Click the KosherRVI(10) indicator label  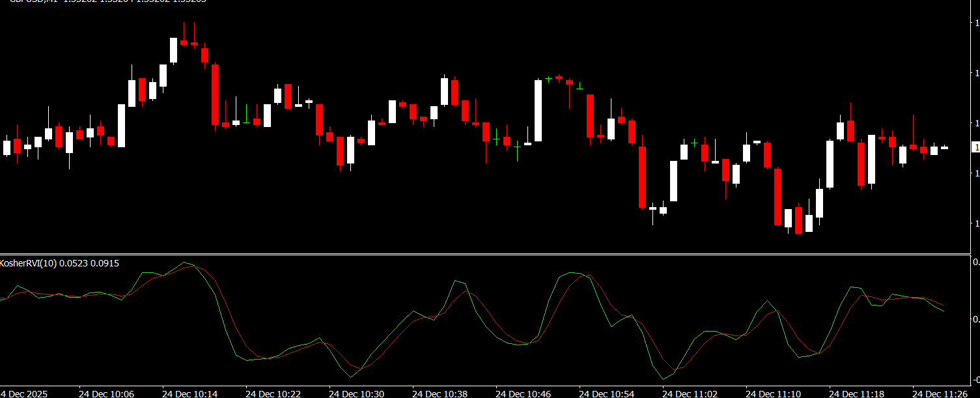click(x=59, y=263)
